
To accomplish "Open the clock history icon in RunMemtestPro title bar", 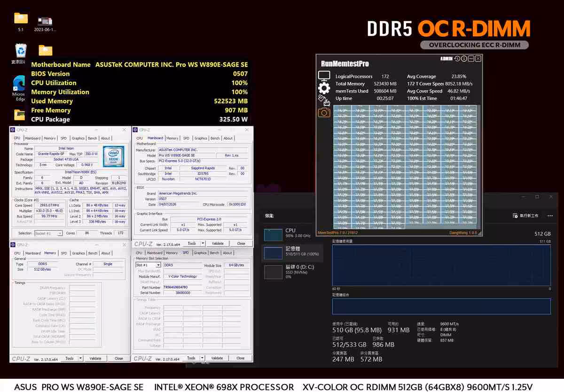I will [457, 59].
